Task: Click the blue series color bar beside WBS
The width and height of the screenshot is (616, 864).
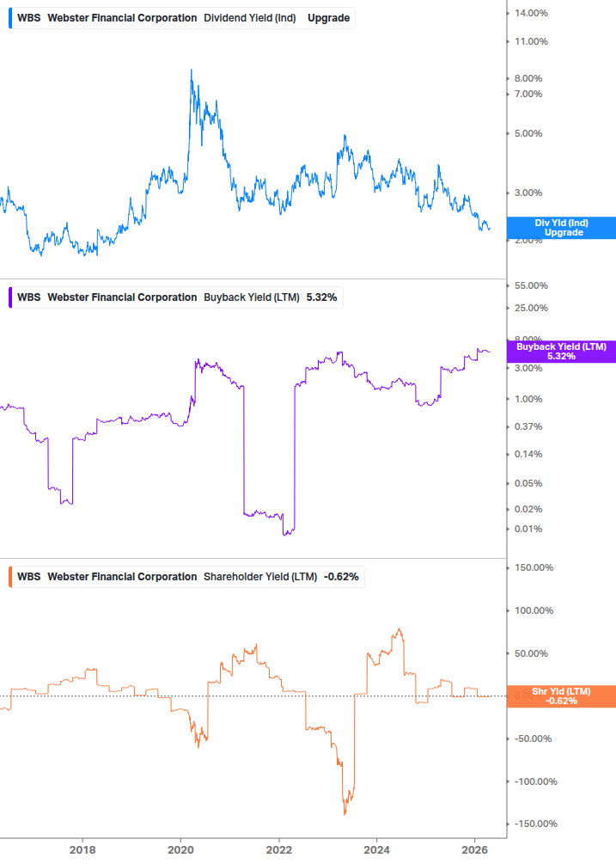Action: click(x=11, y=17)
